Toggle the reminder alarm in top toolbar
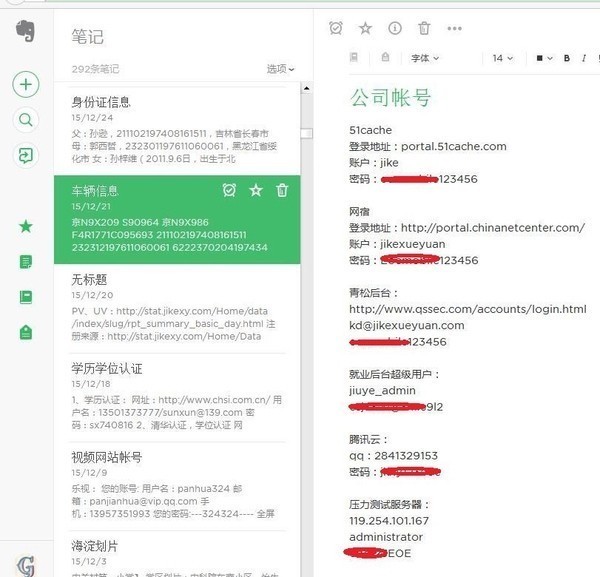 tap(336, 28)
